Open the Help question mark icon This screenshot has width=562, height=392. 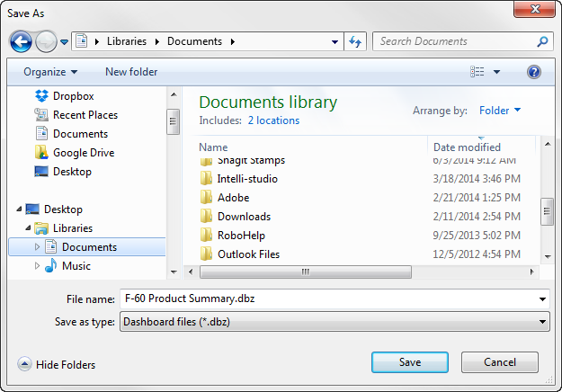point(533,72)
